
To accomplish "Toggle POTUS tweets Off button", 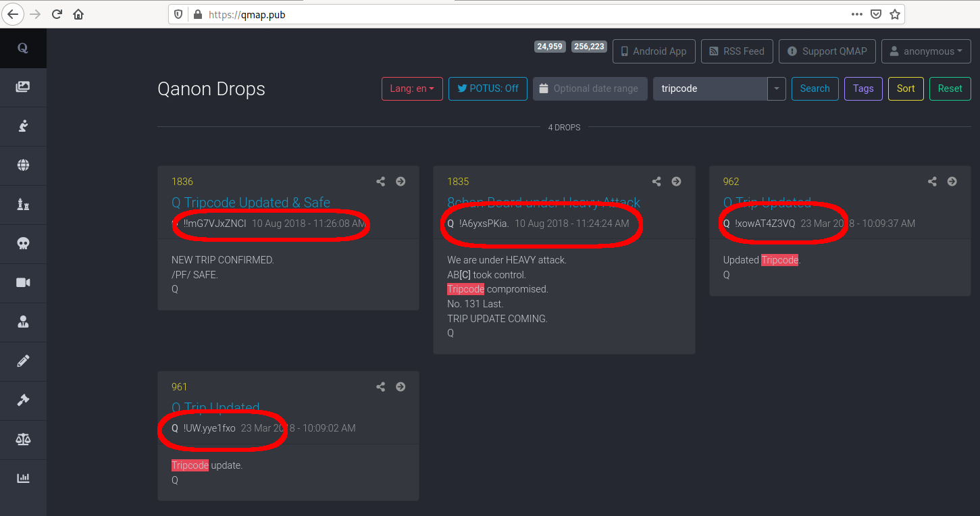I will pyautogui.click(x=488, y=88).
